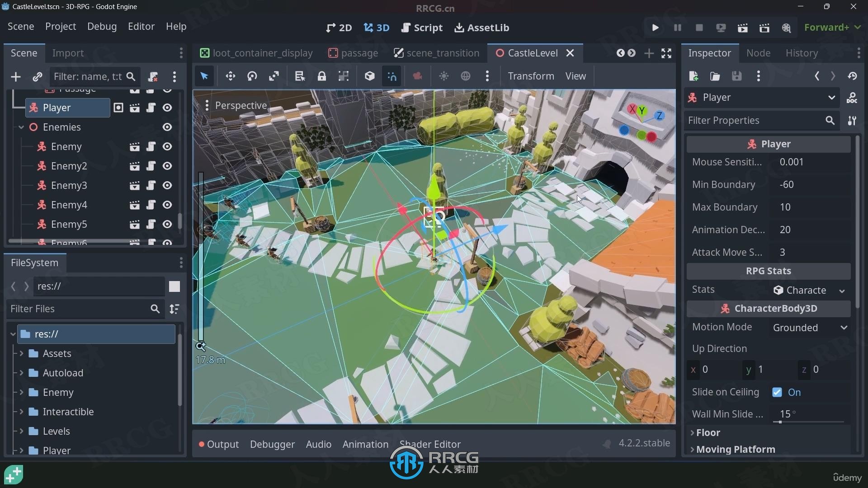Click the Lock Selected Node icon
The image size is (868, 488).
(x=321, y=75)
